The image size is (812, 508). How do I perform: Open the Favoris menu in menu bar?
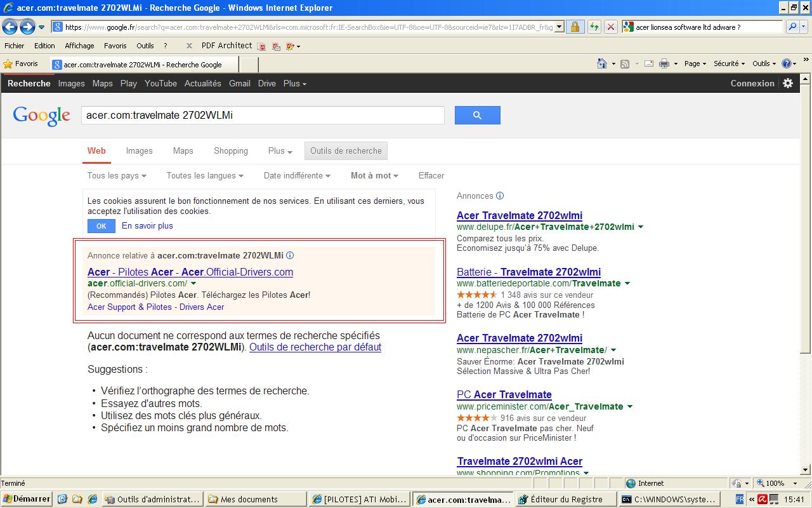115,46
